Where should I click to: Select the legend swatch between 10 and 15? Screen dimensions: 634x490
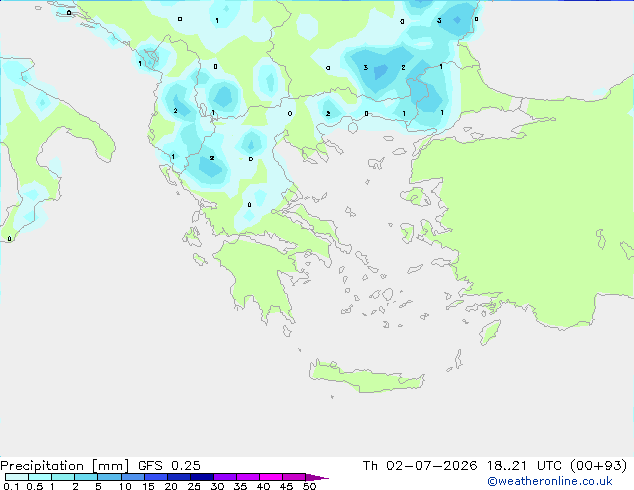pyautogui.click(x=132, y=477)
